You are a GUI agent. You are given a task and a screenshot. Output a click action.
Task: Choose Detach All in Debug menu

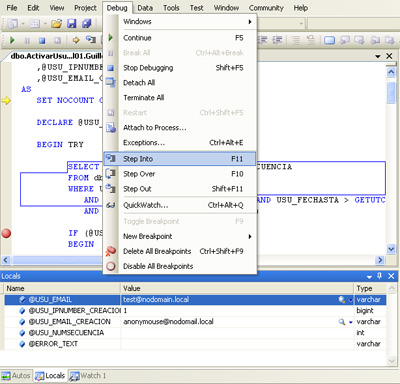coord(180,83)
